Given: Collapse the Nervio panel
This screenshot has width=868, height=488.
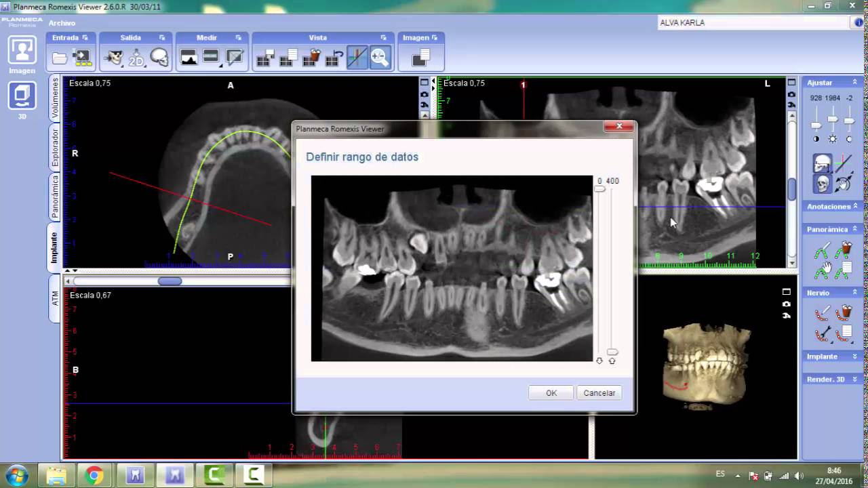Looking at the screenshot, I should (856, 293).
